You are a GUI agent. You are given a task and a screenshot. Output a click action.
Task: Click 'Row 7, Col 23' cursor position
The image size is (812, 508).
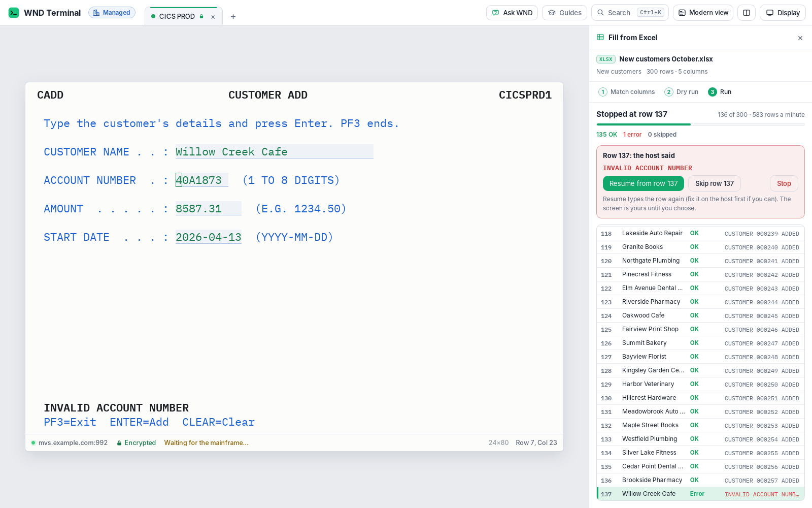click(536, 443)
